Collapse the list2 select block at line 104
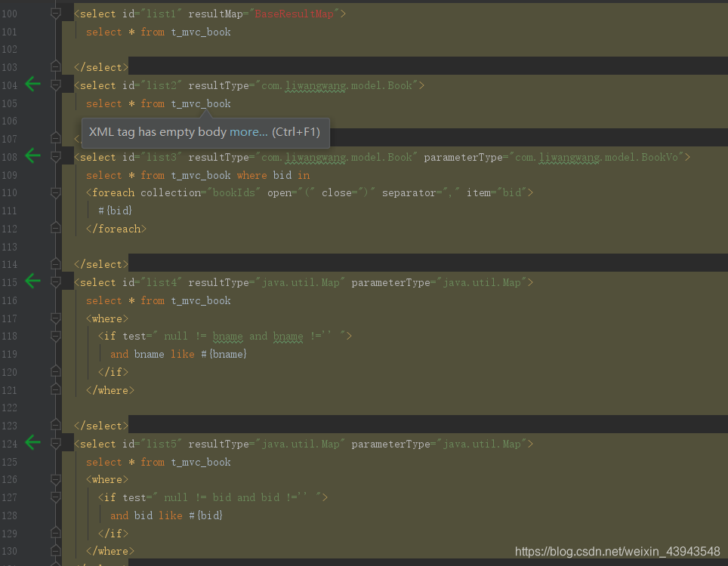 click(x=55, y=85)
